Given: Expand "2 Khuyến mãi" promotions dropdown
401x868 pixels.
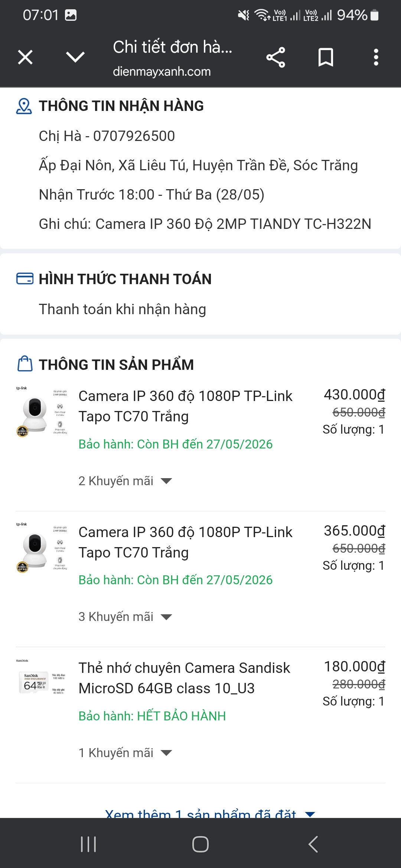Looking at the screenshot, I should 125,481.
